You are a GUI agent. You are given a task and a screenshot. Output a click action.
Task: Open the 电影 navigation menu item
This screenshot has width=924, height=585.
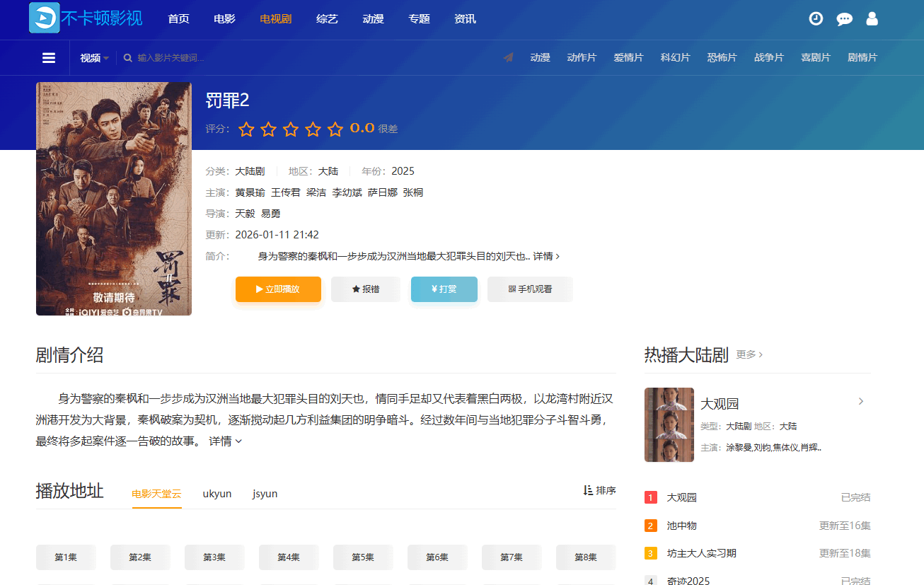coord(224,19)
